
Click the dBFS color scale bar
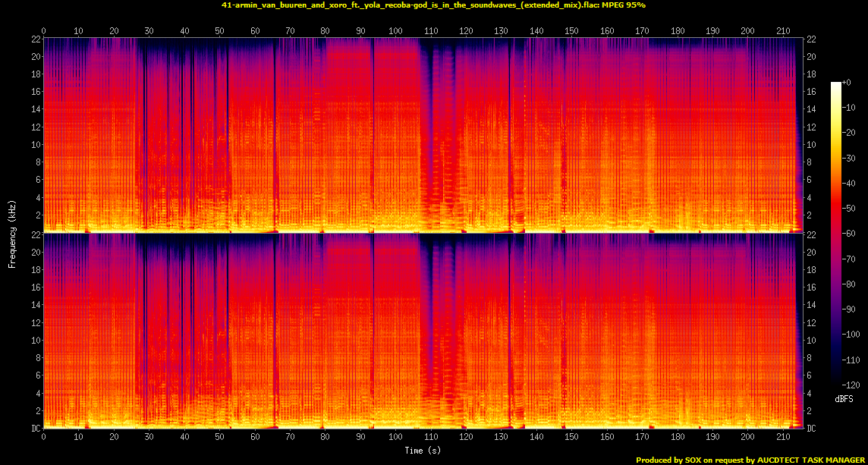point(835,233)
